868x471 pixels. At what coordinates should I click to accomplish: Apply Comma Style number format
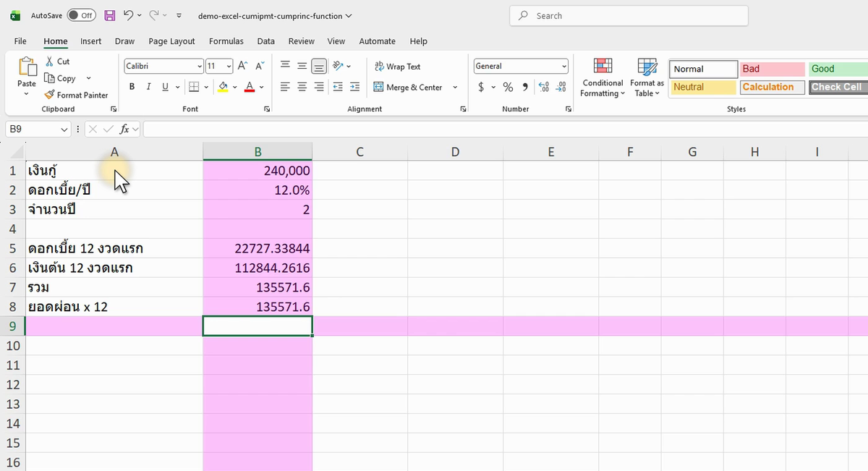click(524, 87)
